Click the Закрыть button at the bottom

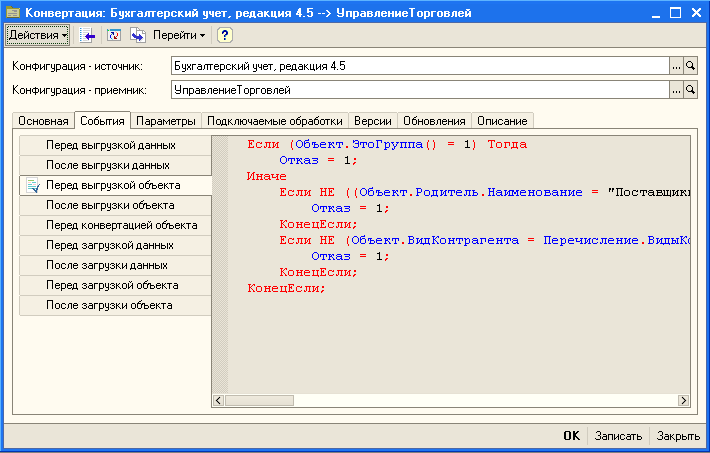[x=678, y=436]
